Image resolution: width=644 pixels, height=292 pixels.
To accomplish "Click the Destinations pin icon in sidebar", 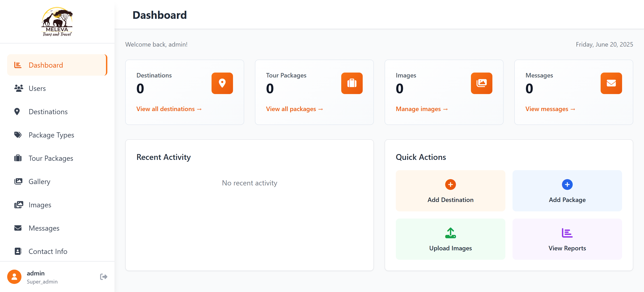I will click(17, 112).
